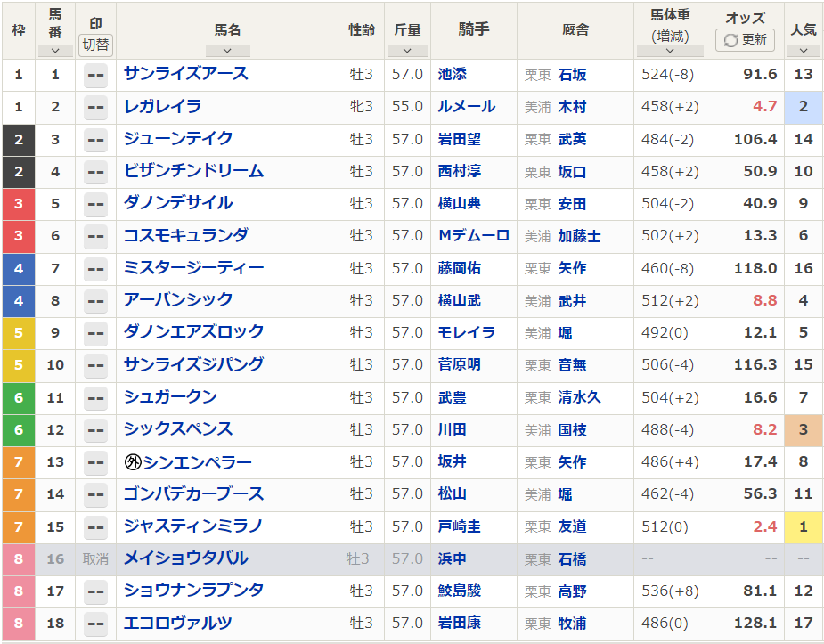
Task: Open mark selector for エコロヴァルツ
Action: [95, 624]
